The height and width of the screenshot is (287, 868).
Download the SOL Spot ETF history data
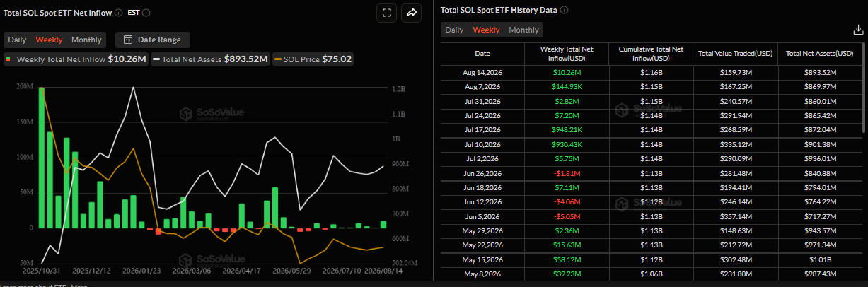pyautogui.click(x=858, y=30)
